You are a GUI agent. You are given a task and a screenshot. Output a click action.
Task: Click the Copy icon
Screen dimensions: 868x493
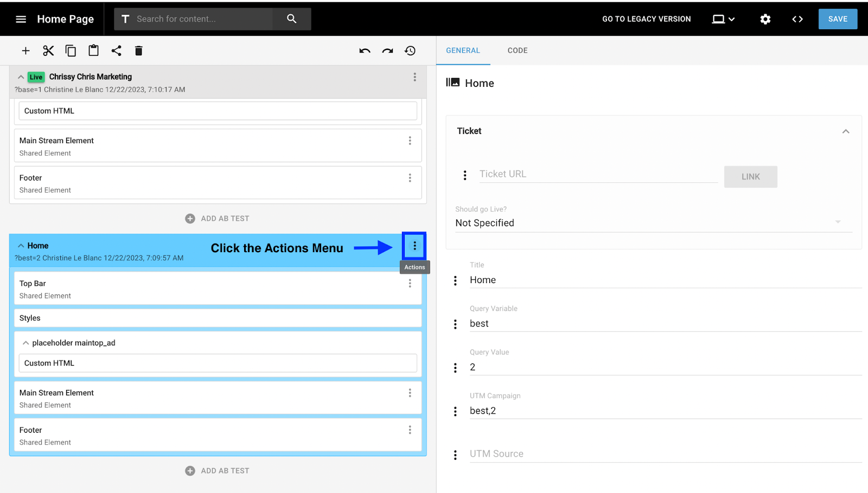(71, 50)
